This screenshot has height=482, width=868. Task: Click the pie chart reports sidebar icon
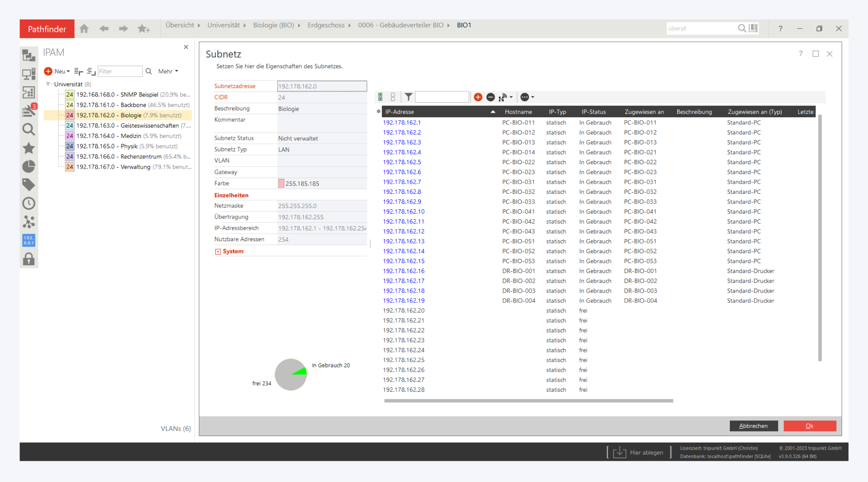(29, 166)
